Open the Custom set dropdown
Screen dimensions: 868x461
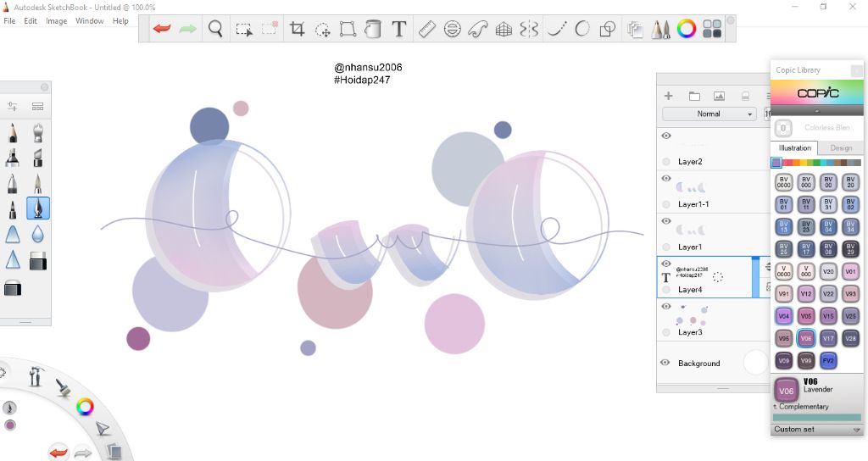(817, 430)
